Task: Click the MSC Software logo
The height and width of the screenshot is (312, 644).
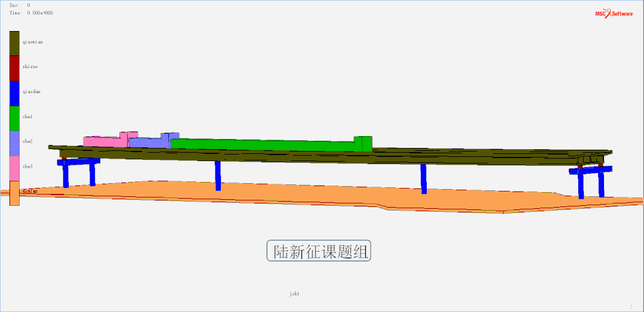Action: [x=613, y=13]
